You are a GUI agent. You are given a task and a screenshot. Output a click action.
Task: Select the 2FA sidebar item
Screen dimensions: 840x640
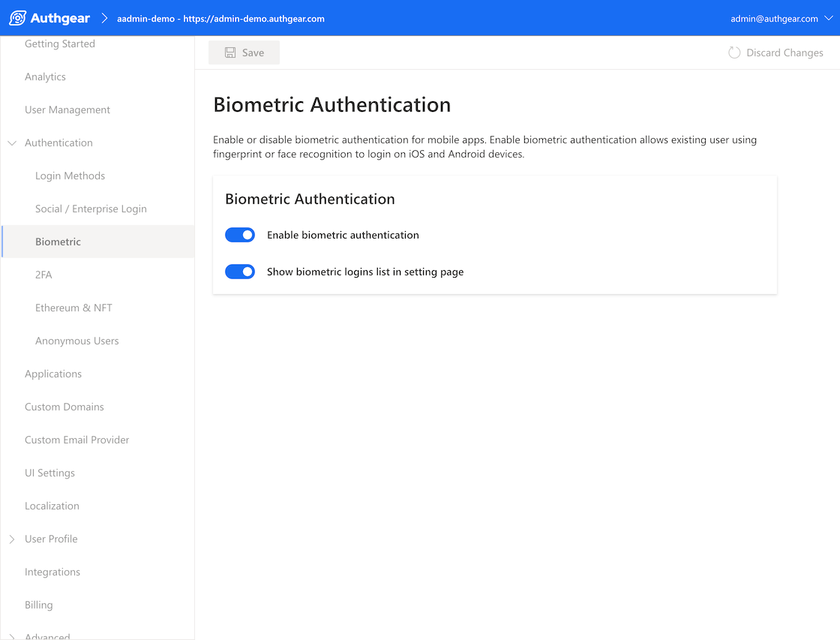pyautogui.click(x=43, y=275)
